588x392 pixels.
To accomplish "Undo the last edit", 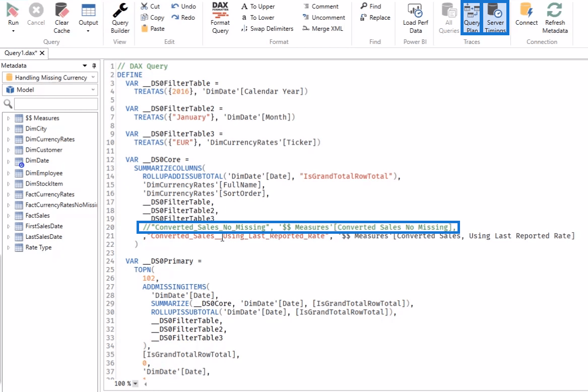I will tap(183, 7).
